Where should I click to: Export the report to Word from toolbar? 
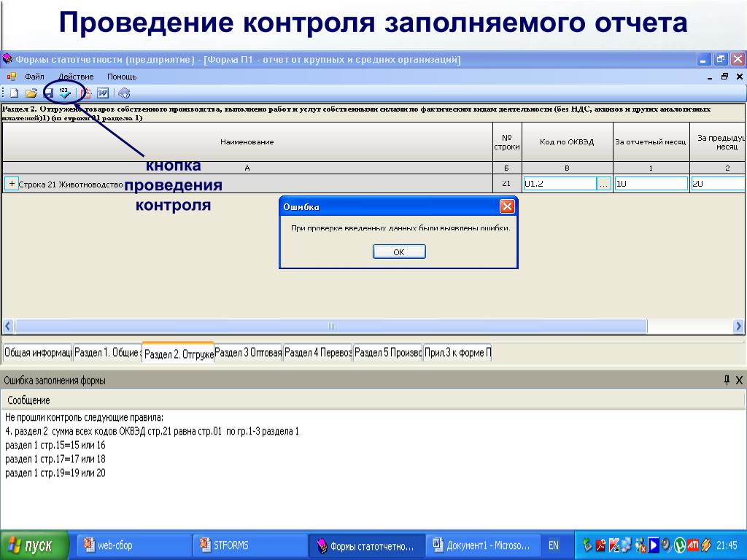point(103,93)
